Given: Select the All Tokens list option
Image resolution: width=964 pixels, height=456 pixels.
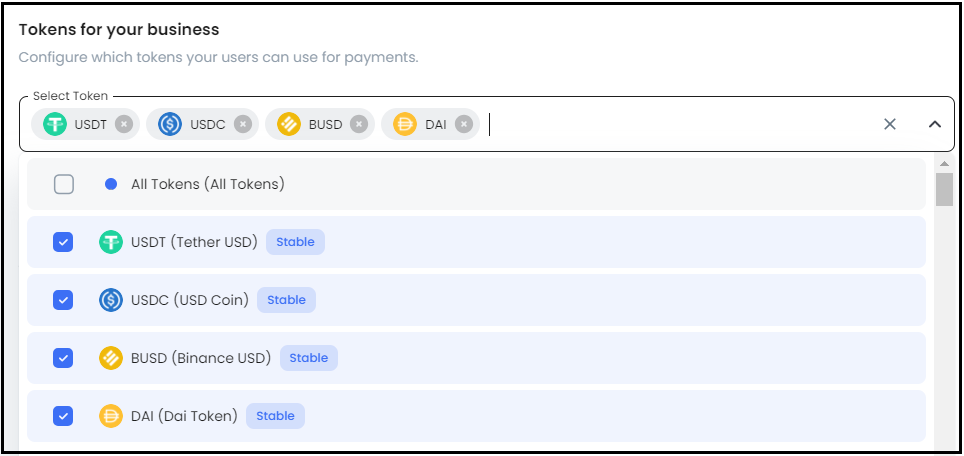Looking at the screenshot, I should 207,184.
